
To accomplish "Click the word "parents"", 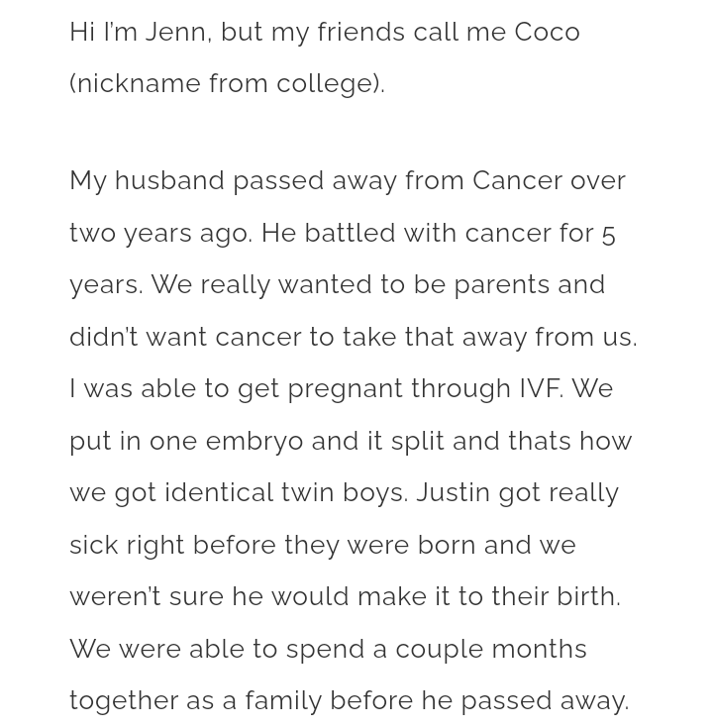I will [501, 285].
